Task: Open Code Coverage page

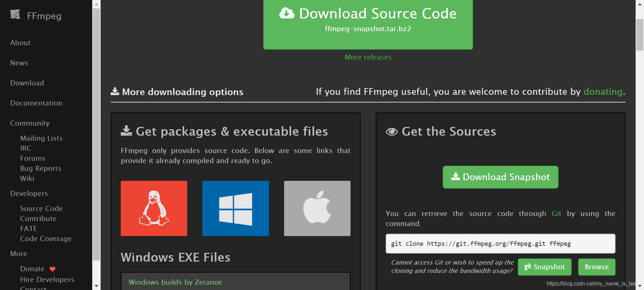Action: pos(46,239)
